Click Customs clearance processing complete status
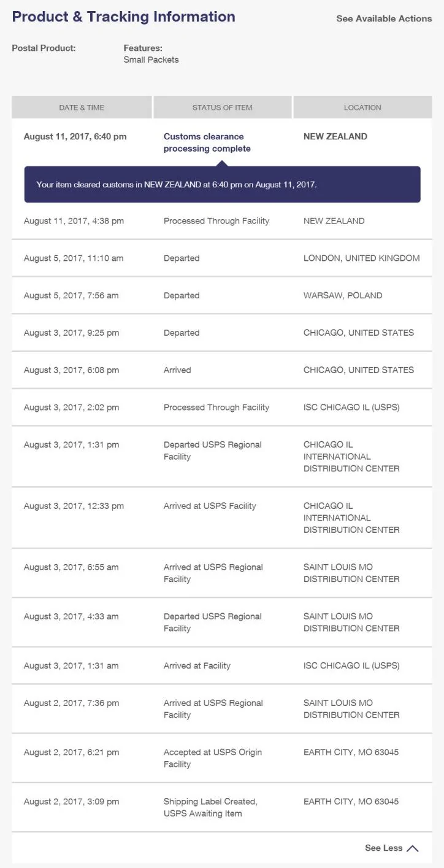This screenshot has width=444, height=868. point(207,142)
